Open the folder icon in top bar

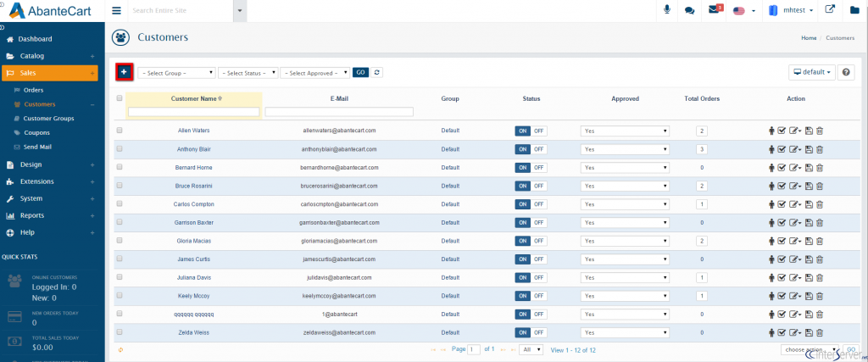tap(854, 10)
